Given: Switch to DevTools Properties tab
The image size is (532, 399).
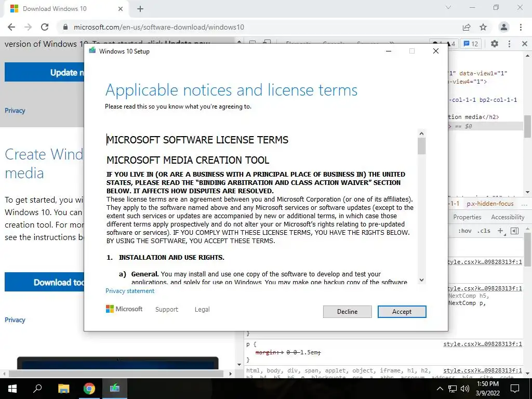Looking at the screenshot, I should [467, 217].
